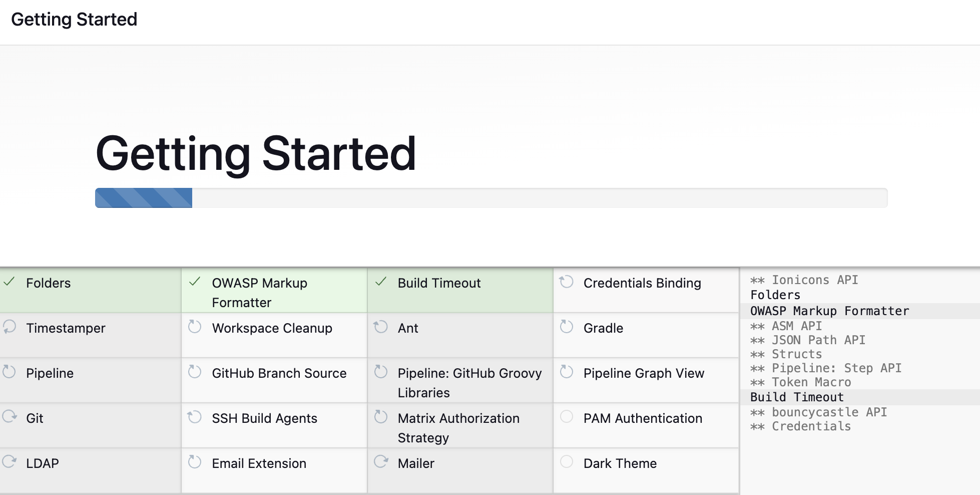Click the Pipeline Graph View label
This screenshot has width=980, height=495.
tap(644, 373)
